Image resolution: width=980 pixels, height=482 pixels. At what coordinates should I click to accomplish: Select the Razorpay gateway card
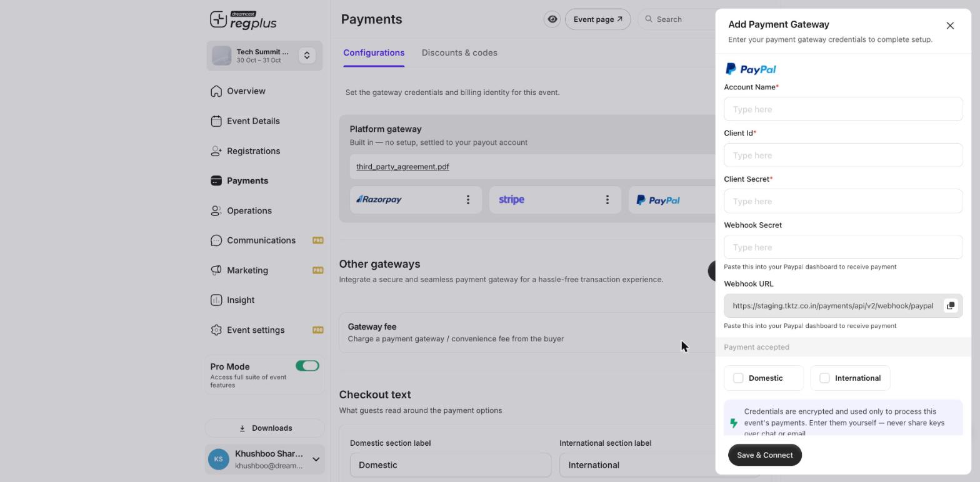pyautogui.click(x=416, y=200)
